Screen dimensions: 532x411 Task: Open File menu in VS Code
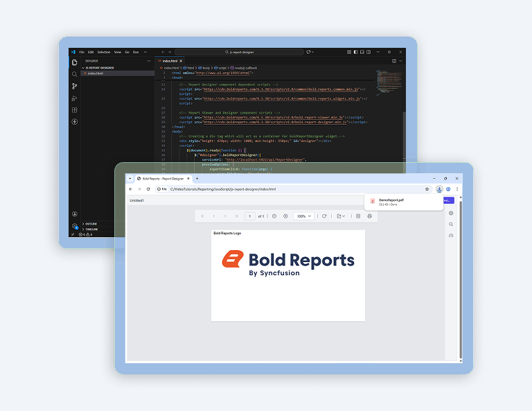point(82,52)
